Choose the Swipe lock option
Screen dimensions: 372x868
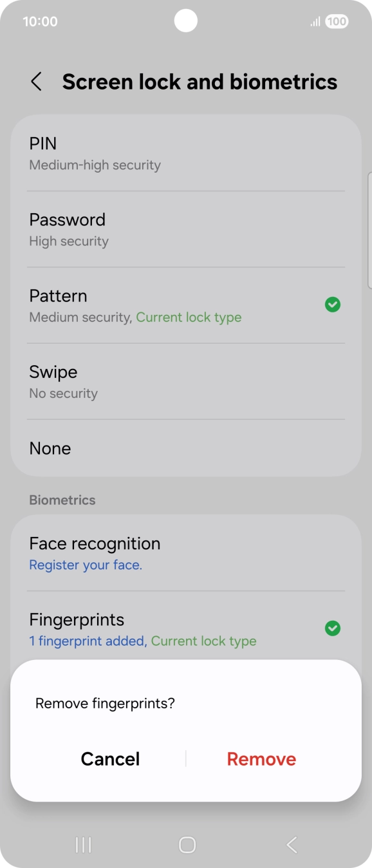click(x=186, y=381)
